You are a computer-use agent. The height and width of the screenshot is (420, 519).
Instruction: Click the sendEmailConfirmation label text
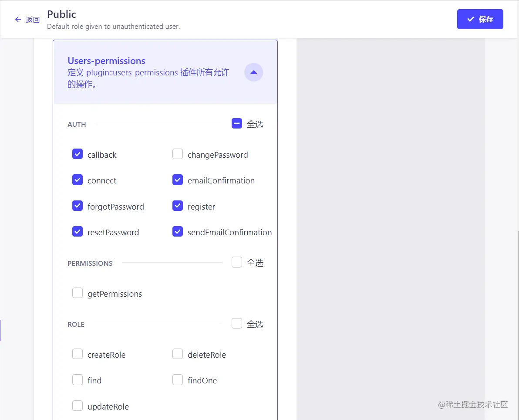pos(230,233)
